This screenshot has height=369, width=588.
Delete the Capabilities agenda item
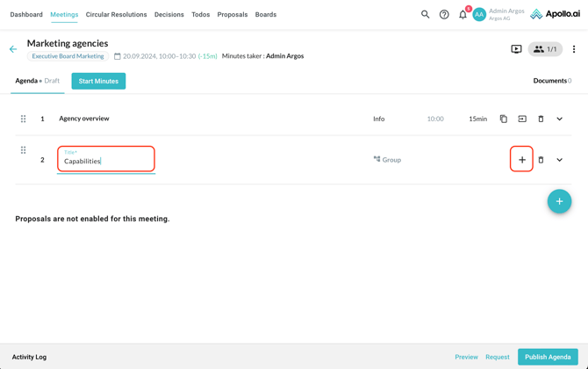coord(541,160)
